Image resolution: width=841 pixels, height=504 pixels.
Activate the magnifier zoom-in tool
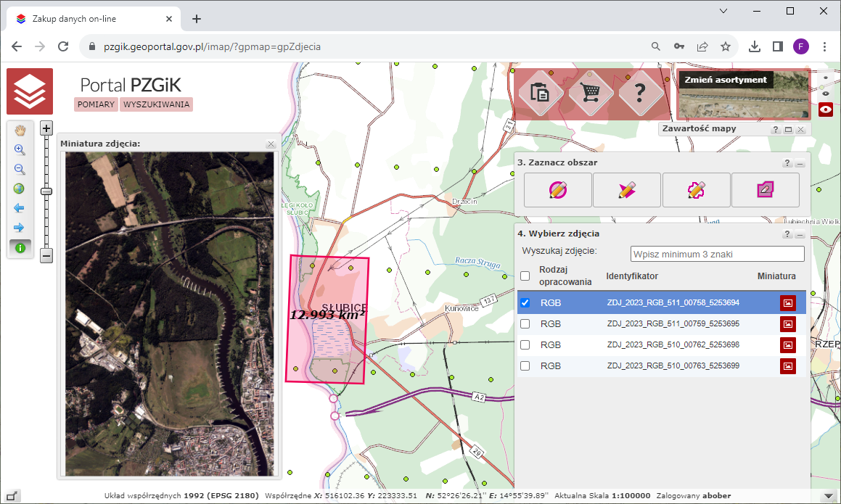[x=20, y=150]
